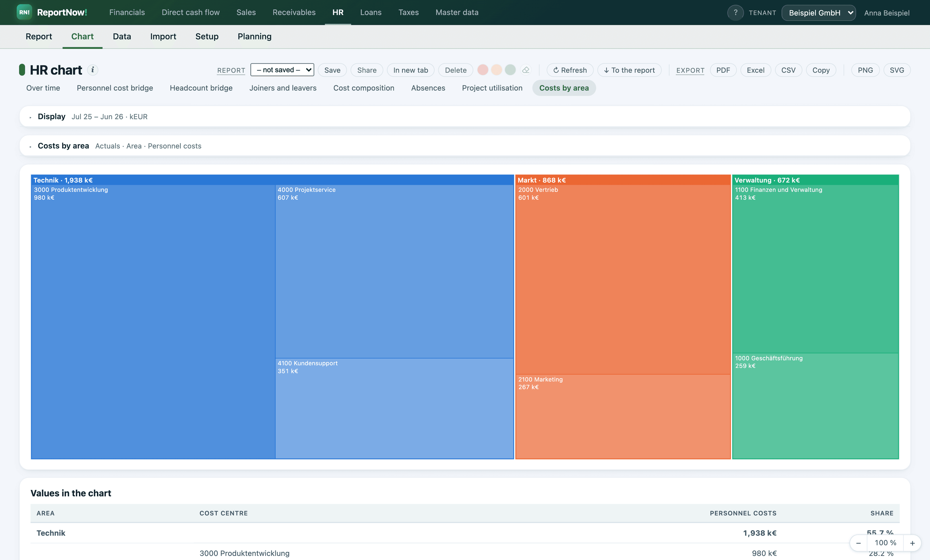Viewport: 930px width, 560px height.
Task: Click the 100 % zoom reset value
Action: (885, 543)
